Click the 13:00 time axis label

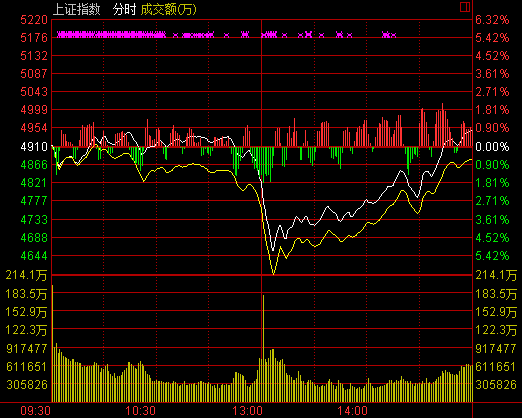tap(247, 411)
